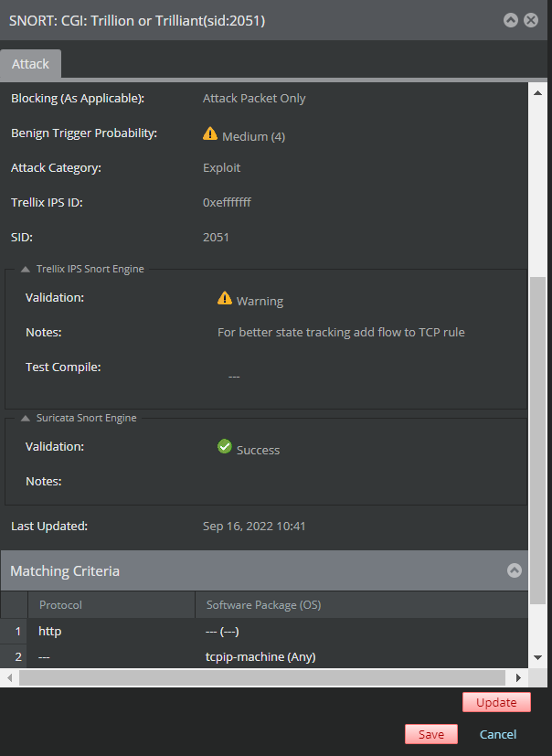This screenshot has height=756, width=552.
Task: Close the SNORT attack dialog
Action: point(531,20)
